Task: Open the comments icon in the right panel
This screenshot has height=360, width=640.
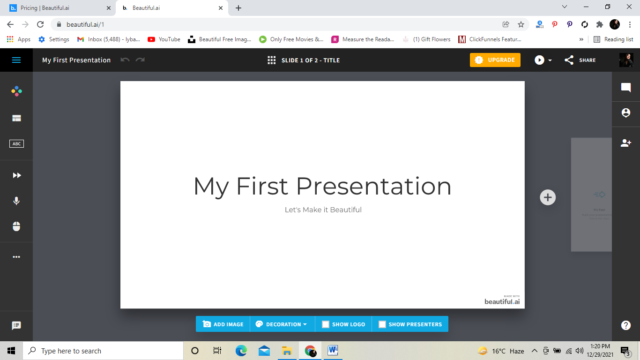Action: pyautogui.click(x=626, y=87)
